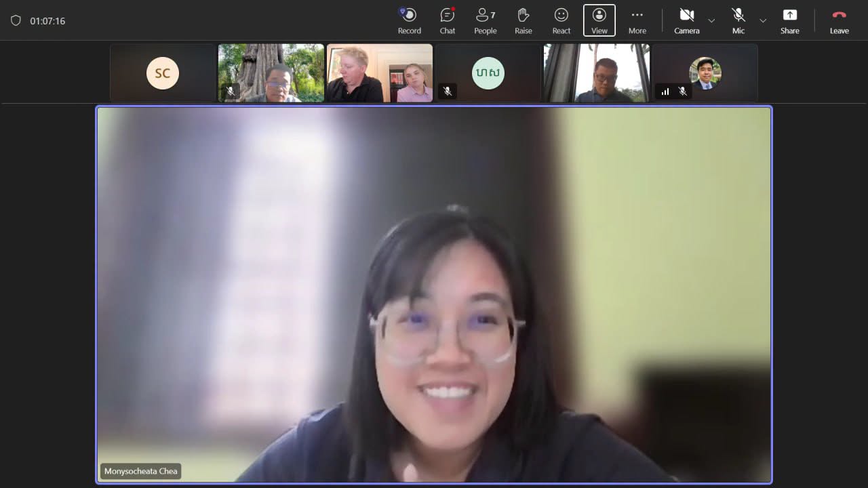Click the Monysocheata Chea name label
This screenshot has height=488, width=868.
(x=141, y=471)
